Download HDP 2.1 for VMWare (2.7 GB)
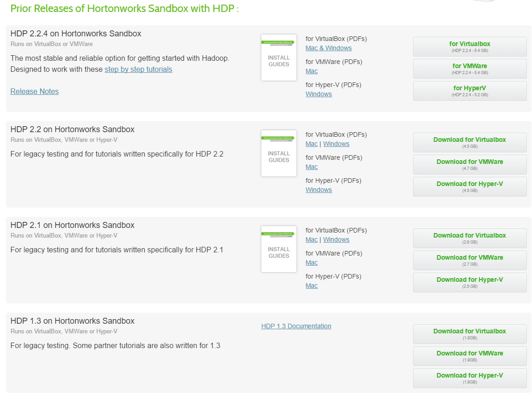Screen dimensions: 532x396 pyautogui.click(x=469, y=260)
